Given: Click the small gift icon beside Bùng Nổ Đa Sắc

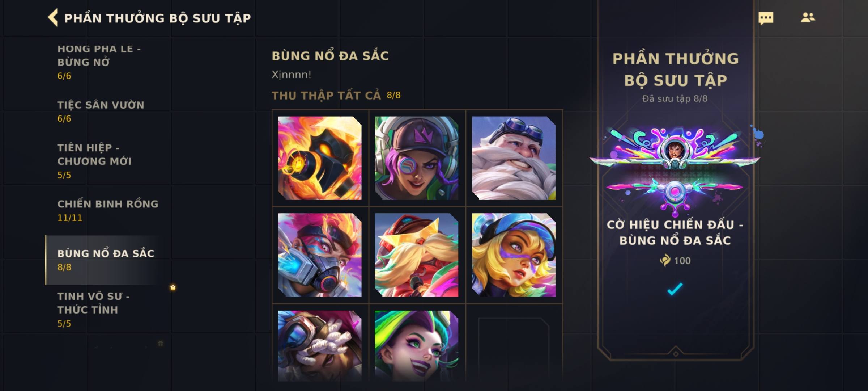Looking at the screenshot, I should (173, 287).
